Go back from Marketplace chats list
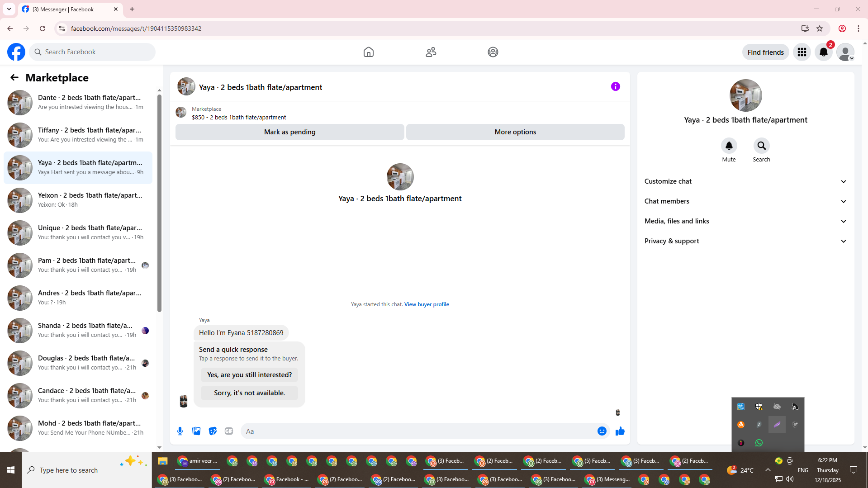Screen dimensions: 868x488 pyautogui.click(x=14, y=77)
